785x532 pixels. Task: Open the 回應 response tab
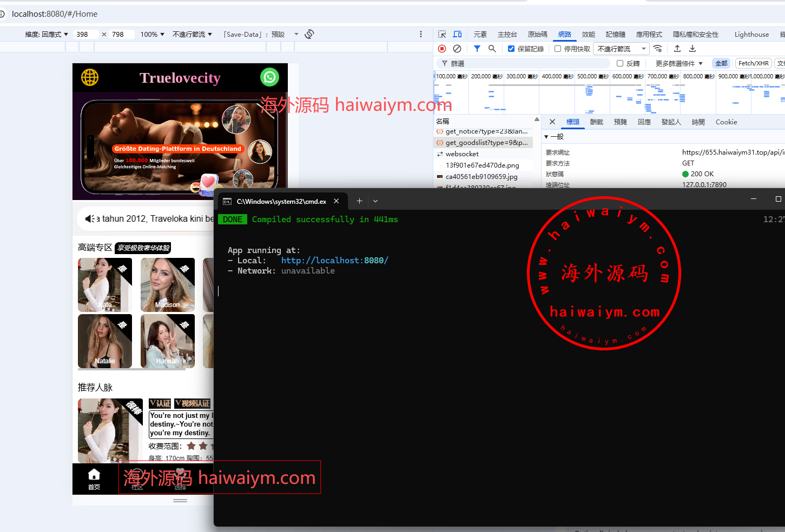click(644, 122)
